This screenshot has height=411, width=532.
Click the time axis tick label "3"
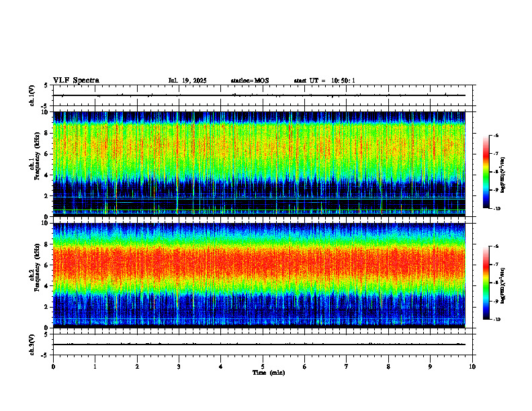click(179, 367)
